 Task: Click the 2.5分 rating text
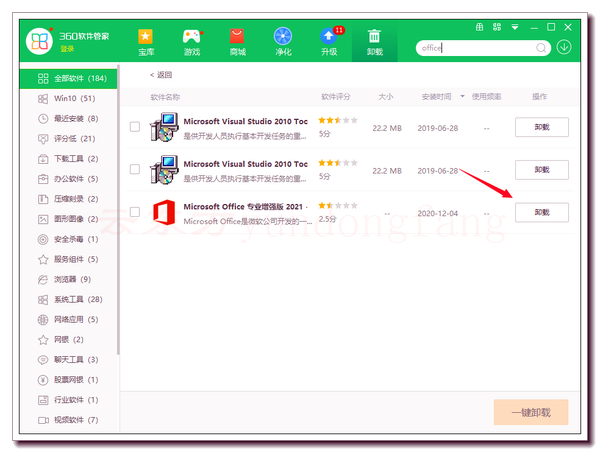pyautogui.click(x=328, y=219)
